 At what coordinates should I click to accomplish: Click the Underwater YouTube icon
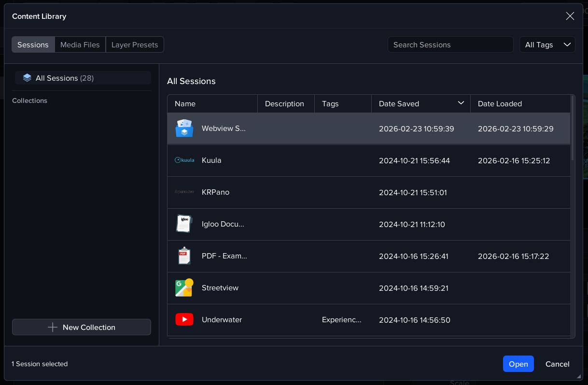(184, 320)
